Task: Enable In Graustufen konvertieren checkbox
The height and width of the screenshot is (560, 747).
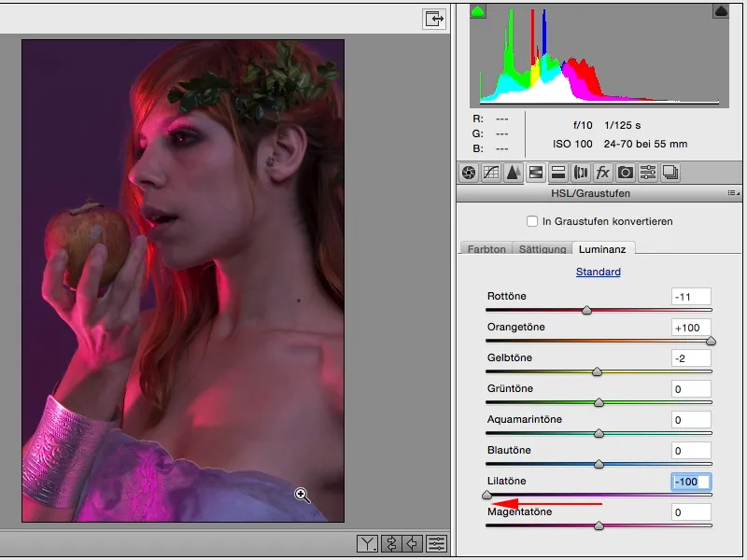Action: 532,221
